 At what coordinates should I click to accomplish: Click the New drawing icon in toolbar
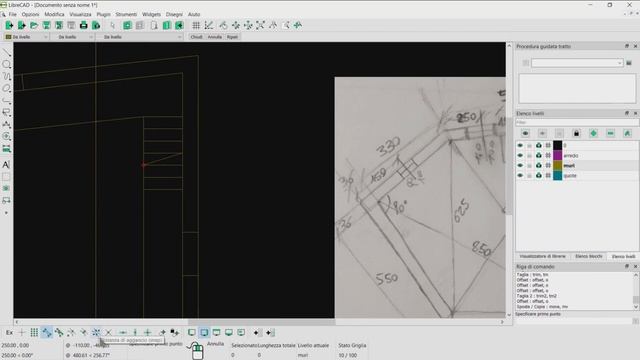(9, 25)
